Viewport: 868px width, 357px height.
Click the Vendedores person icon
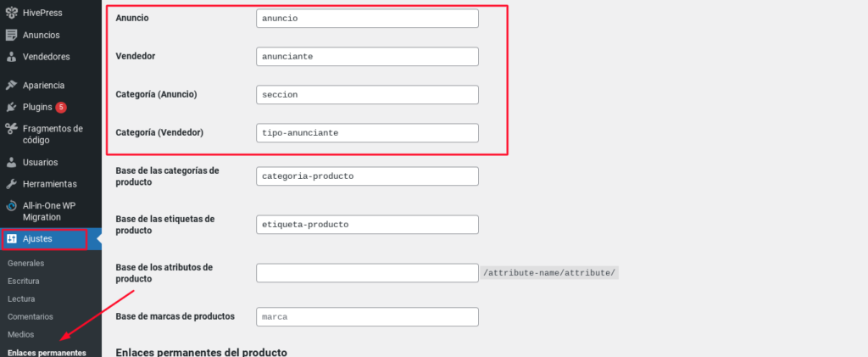click(11, 57)
